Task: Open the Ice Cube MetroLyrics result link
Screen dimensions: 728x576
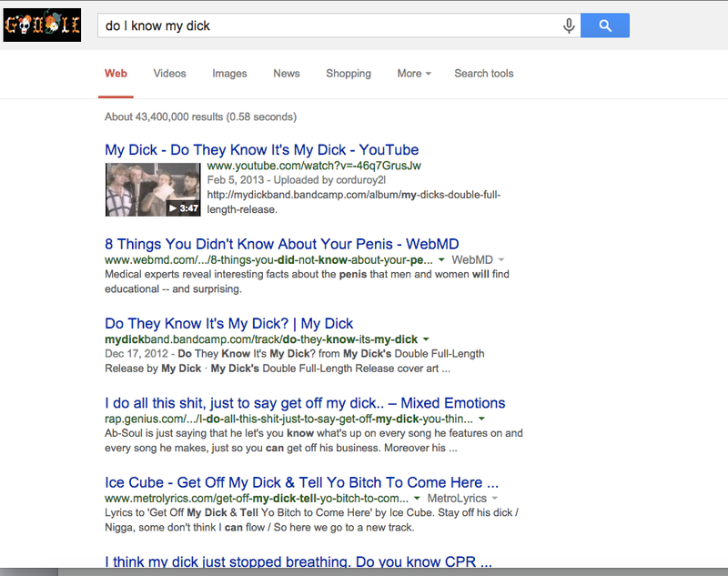Action: [302, 482]
